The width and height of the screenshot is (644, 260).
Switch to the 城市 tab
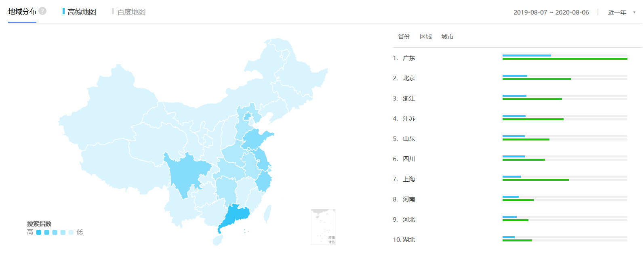coord(448,36)
